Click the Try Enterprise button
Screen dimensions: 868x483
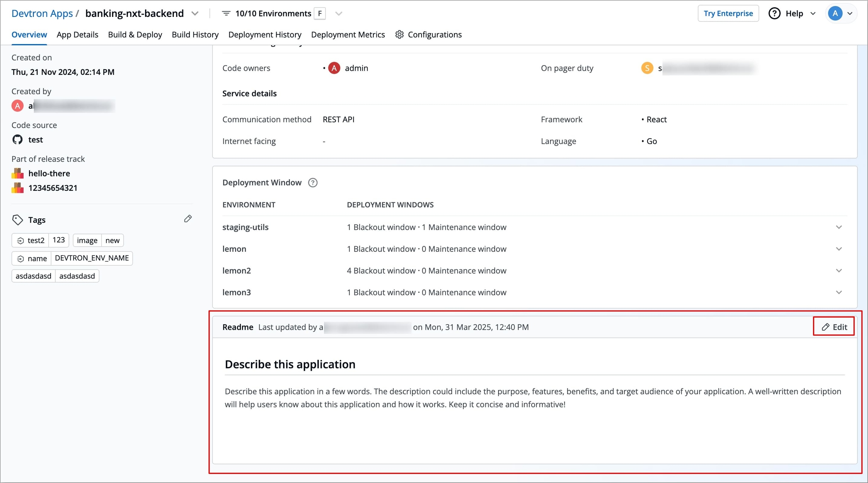tap(728, 14)
